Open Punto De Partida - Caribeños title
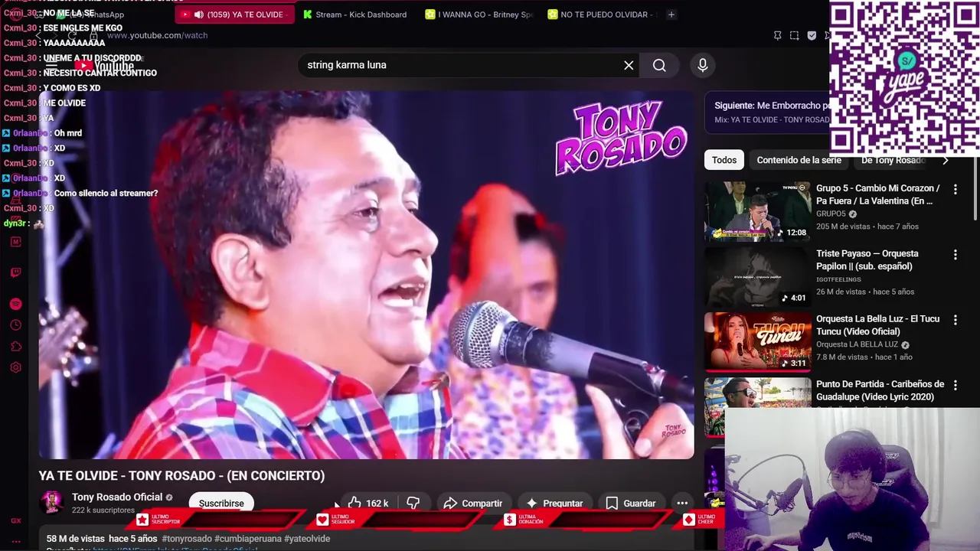This screenshot has width=980, height=551. click(880, 390)
